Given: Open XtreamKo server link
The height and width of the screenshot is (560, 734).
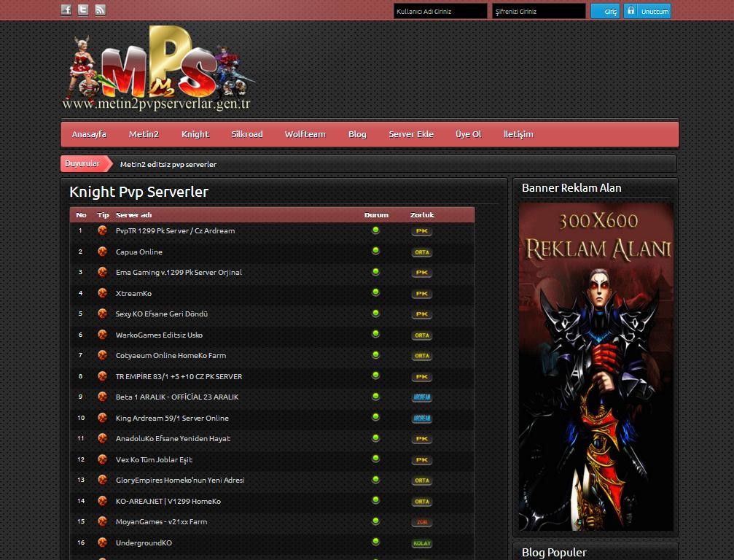Looking at the screenshot, I should [133, 294].
